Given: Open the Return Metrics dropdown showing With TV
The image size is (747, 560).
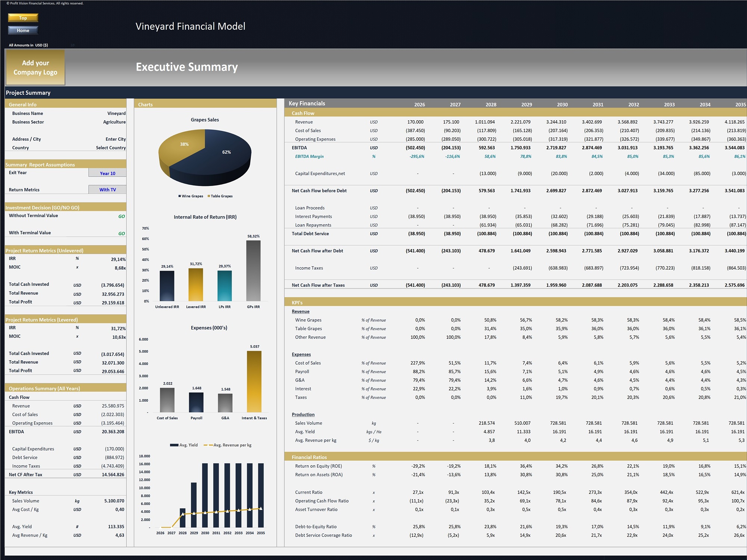Looking at the screenshot, I should [107, 190].
